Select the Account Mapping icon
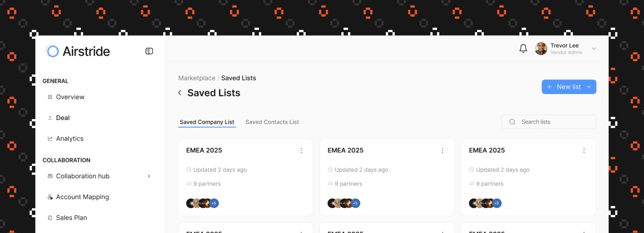This screenshot has width=644, height=233. click(x=50, y=197)
